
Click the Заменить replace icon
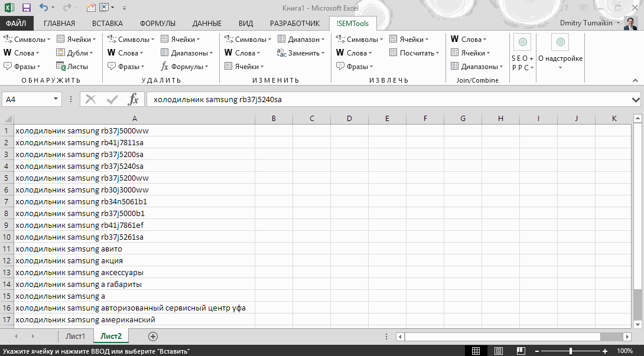281,53
